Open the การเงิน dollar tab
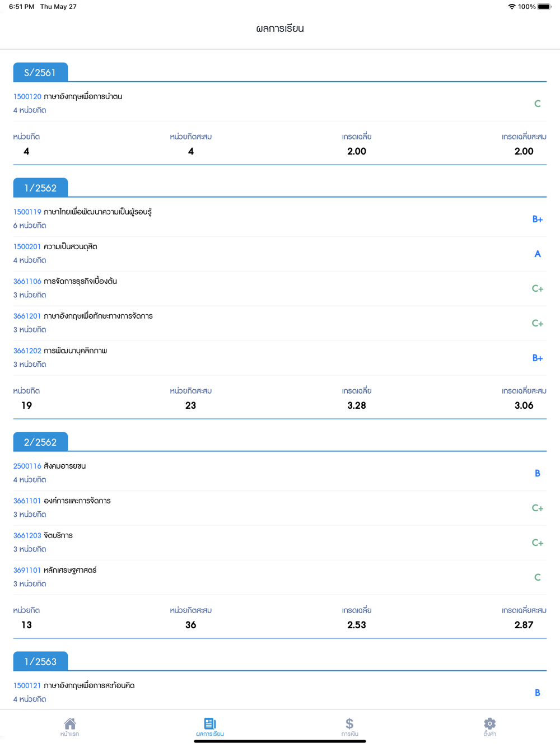Screen dimensions: 560x747 tap(349, 727)
